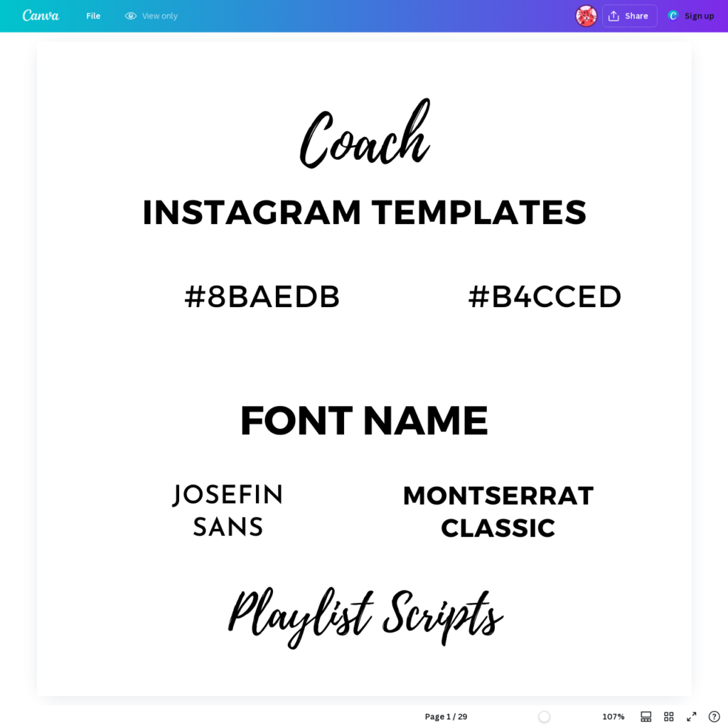Click the View only eye icon
This screenshot has height=728, width=728.
tap(131, 16)
